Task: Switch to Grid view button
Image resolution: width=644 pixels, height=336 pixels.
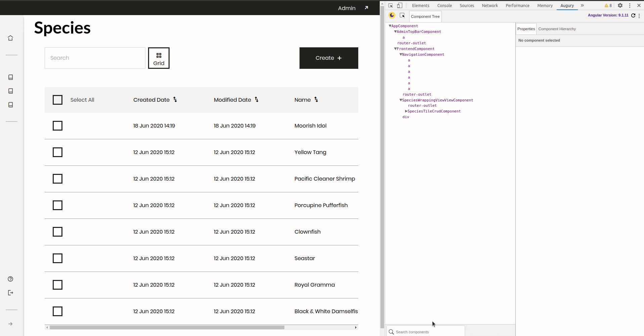Action: (x=159, y=58)
